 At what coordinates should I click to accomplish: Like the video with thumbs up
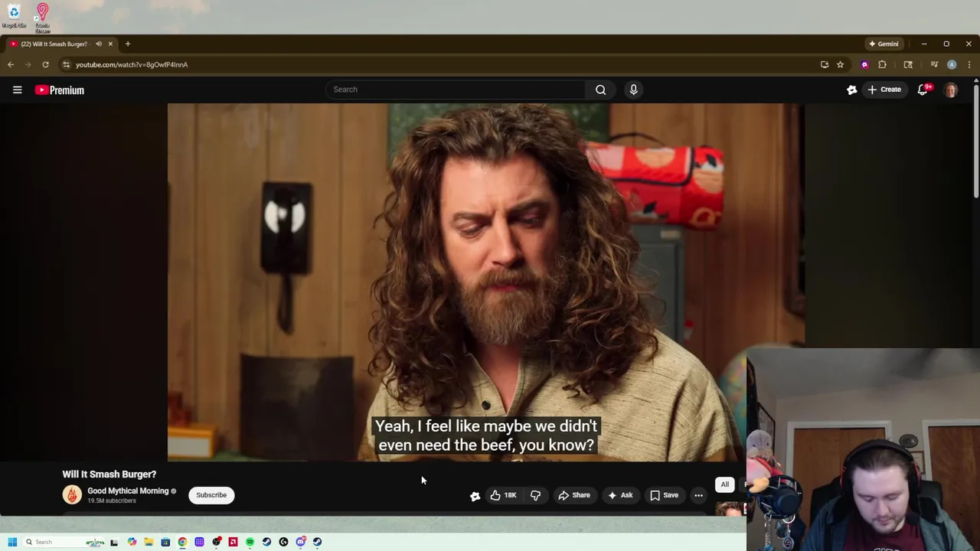503,495
